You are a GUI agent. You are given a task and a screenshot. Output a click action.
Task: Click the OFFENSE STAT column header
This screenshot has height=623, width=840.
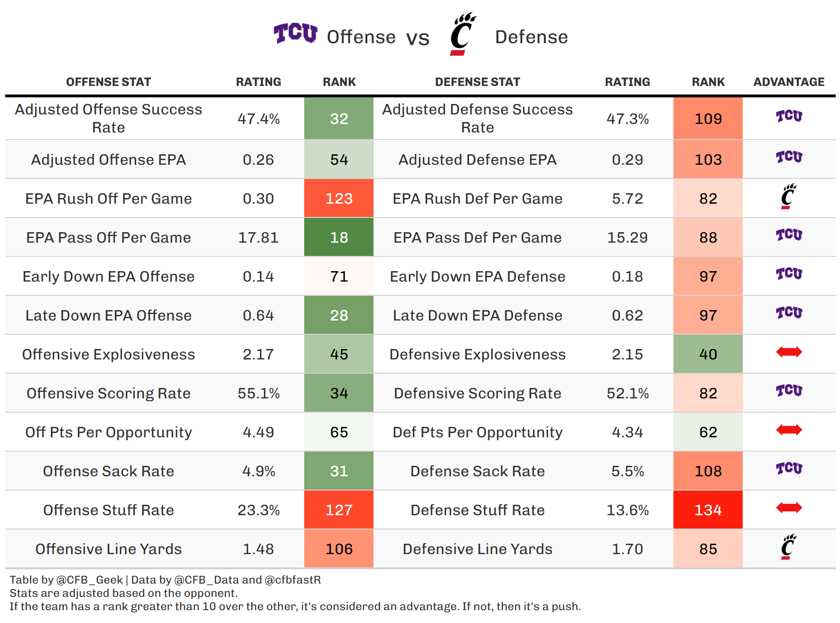pos(108,82)
